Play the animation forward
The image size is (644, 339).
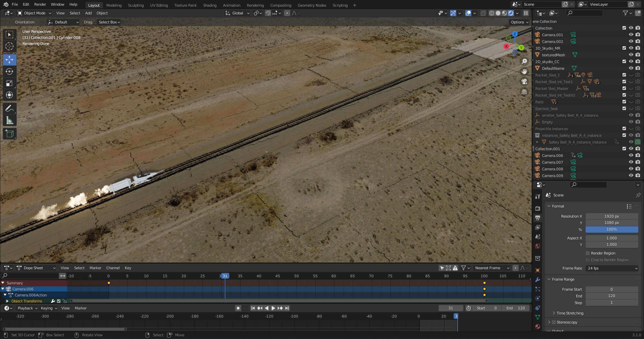click(273, 308)
